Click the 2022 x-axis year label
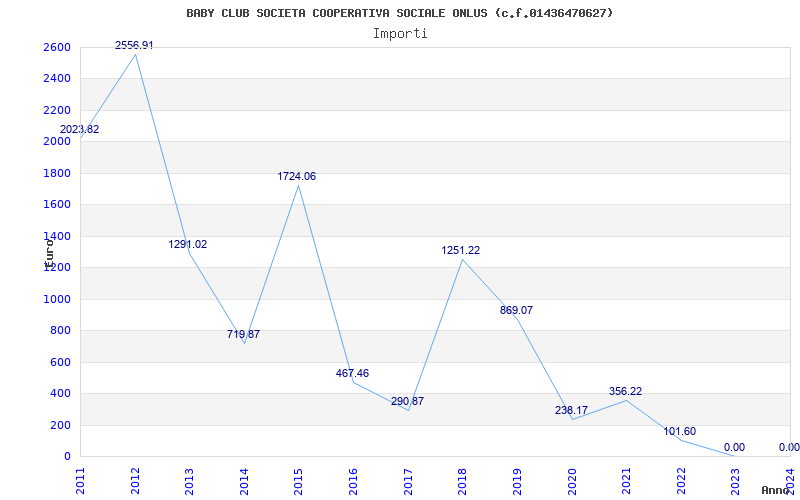The height and width of the screenshot is (500, 800). tap(681, 481)
